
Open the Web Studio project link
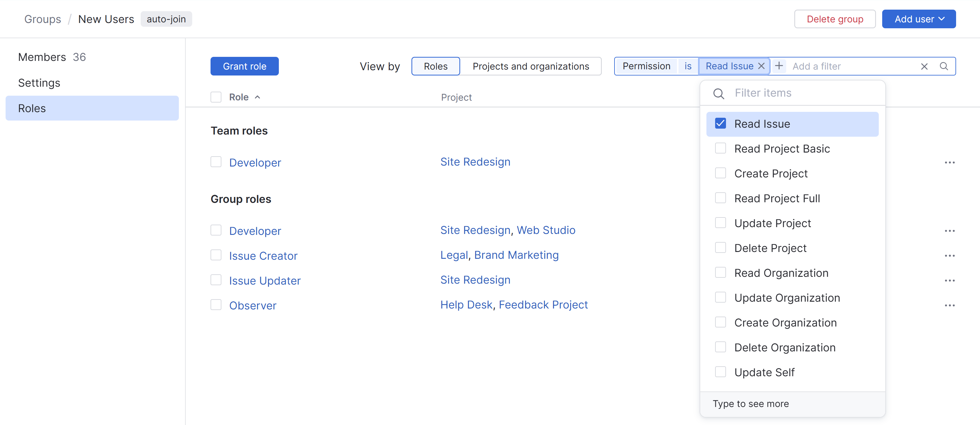click(546, 230)
